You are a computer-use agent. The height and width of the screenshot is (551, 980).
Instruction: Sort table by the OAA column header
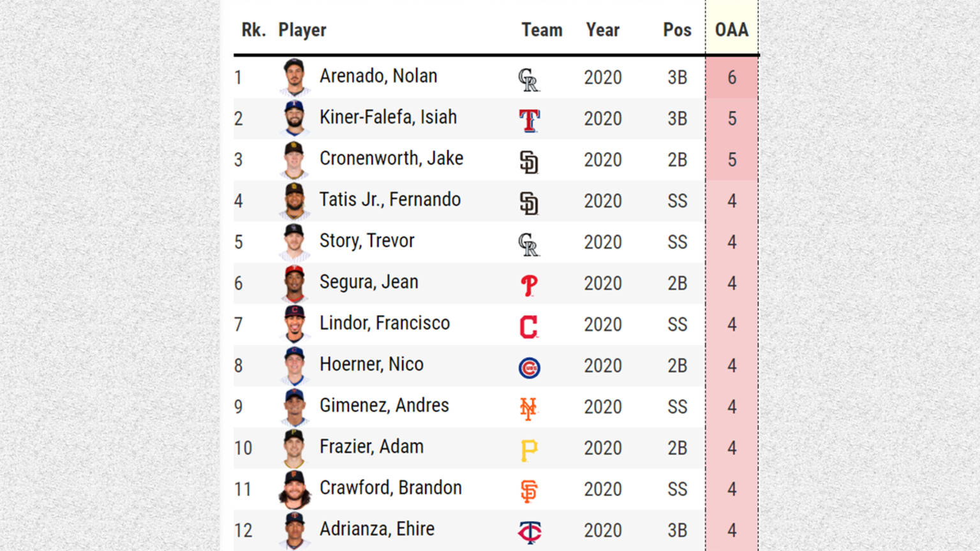tap(732, 30)
